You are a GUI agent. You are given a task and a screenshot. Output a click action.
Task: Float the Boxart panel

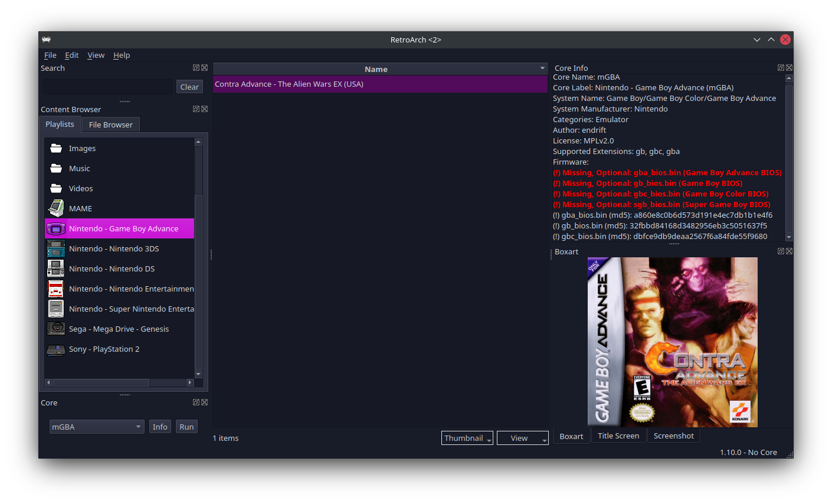[781, 251]
